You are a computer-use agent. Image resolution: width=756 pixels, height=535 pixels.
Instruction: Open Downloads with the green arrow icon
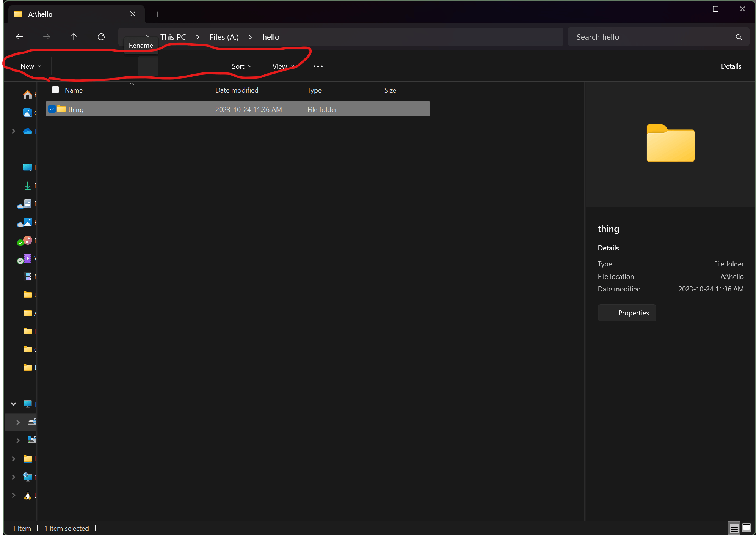[28, 186]
